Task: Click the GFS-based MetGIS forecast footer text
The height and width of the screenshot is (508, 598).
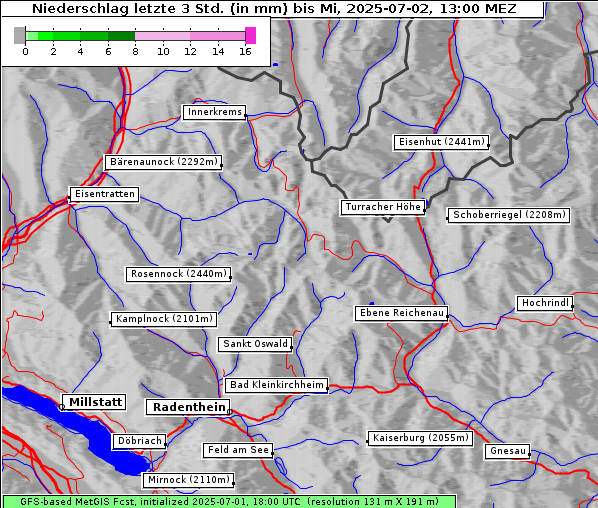Action: [229, 502]
